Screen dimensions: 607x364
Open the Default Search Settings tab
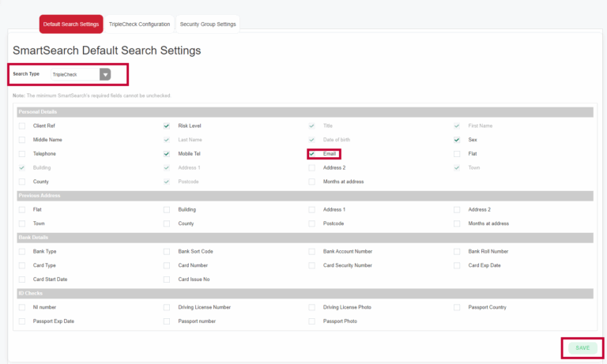[x=71, y=24]
